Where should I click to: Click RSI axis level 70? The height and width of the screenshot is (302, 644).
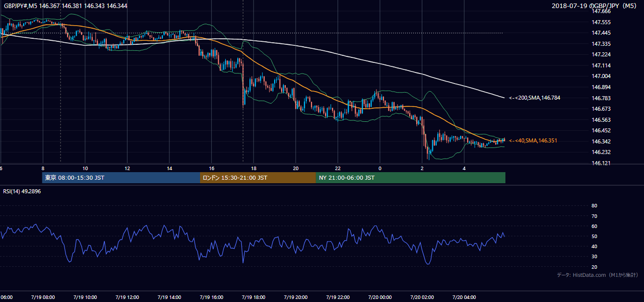(594, 216)
